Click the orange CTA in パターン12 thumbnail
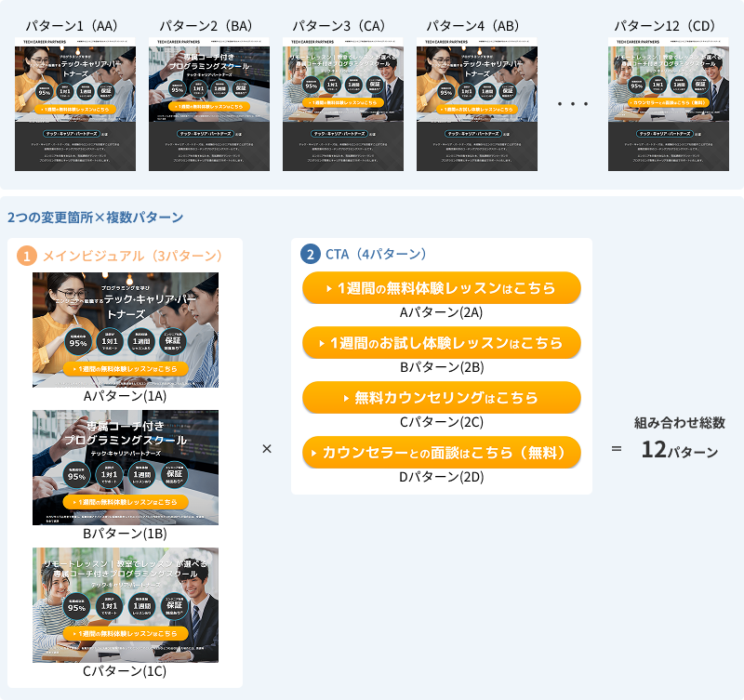The width and height of the screenshot is (744, 700). (669, 102)
